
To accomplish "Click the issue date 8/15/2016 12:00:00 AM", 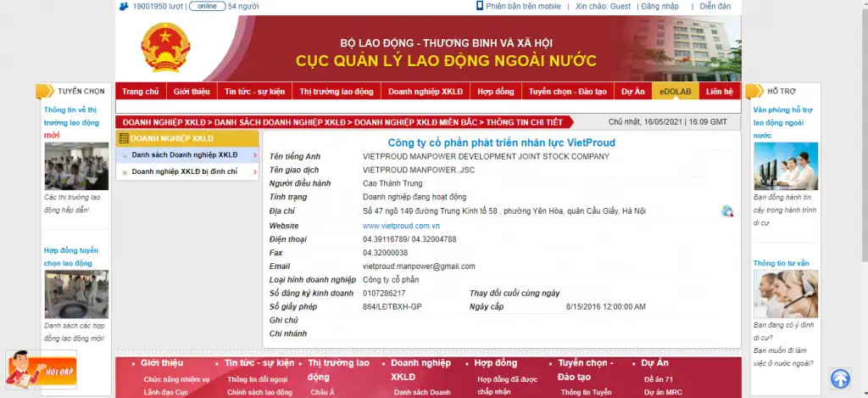I will [605, 306].
